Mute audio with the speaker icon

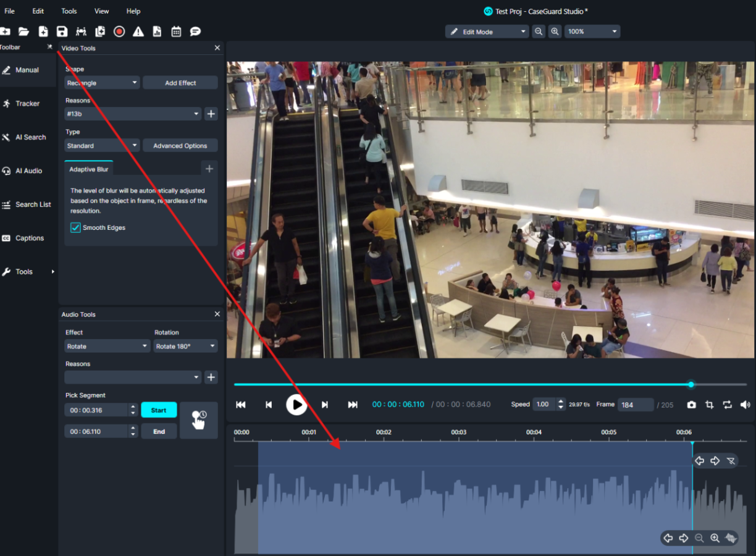pos(745,405)
